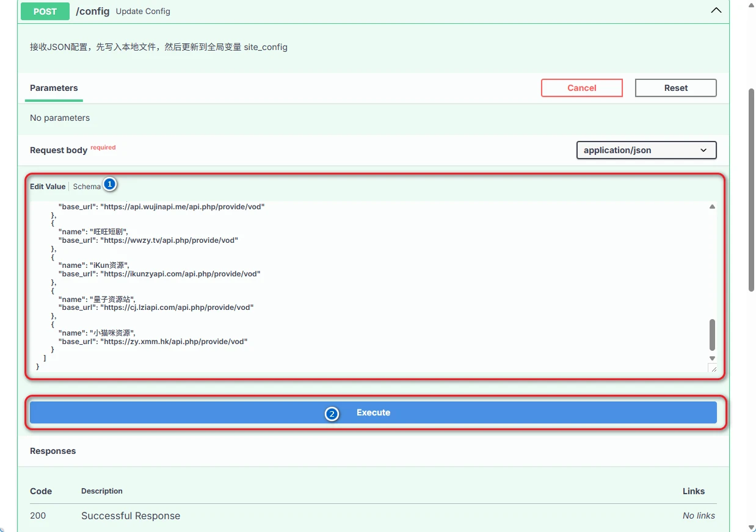Viewport: 756px width, 532px height.
Task: Click the request body scrollbar thumb
Action: point(712,334)
